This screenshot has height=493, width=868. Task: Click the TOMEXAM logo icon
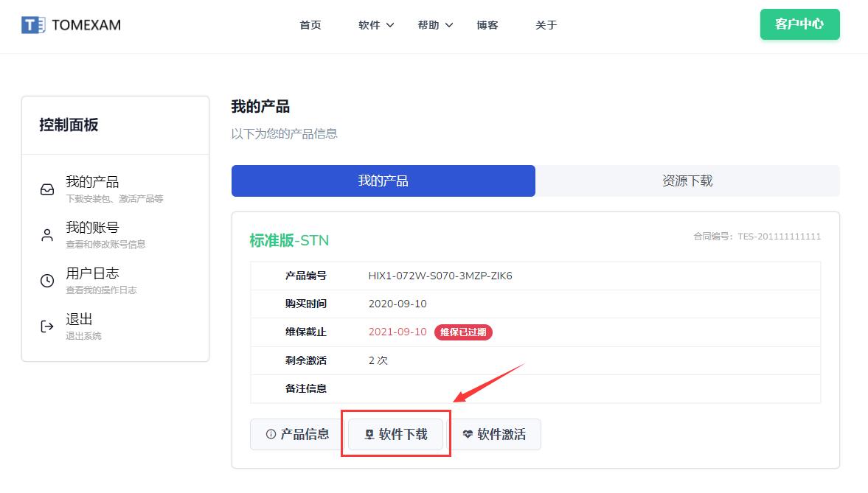point(33,25)
